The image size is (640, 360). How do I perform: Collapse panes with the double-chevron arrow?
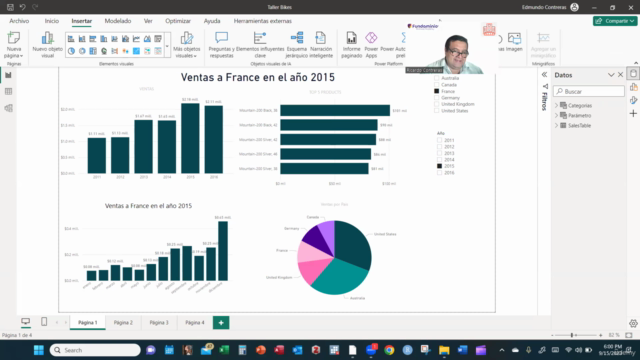pyautogui.click(x=544, y=75)
